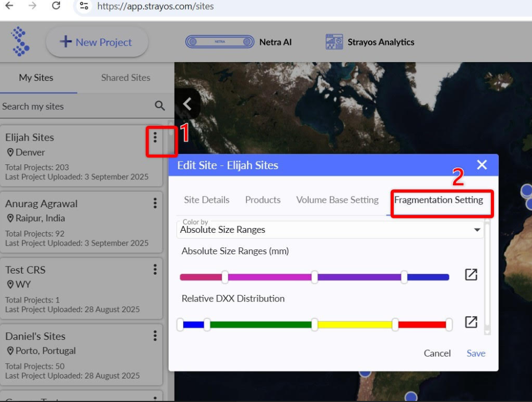Screen dimensions: 532x402
Task: Click DXX handle between blue and green
Action: coord(207,324)
